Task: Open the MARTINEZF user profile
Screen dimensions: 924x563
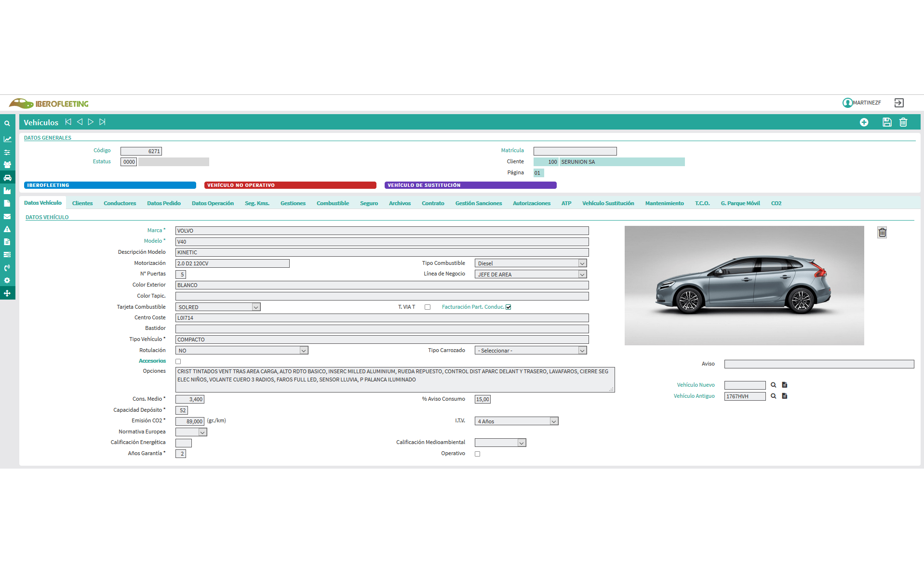Action: click(861, 103)
